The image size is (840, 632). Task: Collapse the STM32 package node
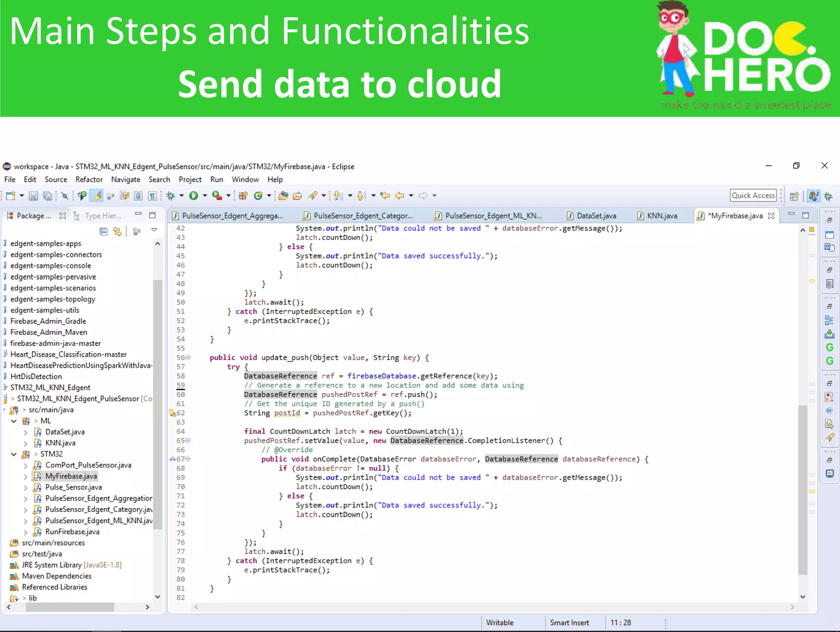[x=14, y=454]
